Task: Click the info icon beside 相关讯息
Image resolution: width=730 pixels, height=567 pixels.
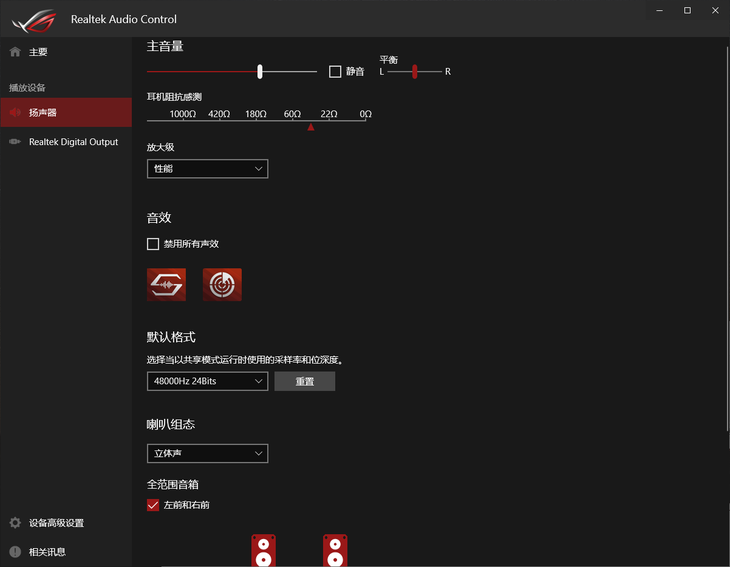Action: pyautogui.click(x=15, y=552)
